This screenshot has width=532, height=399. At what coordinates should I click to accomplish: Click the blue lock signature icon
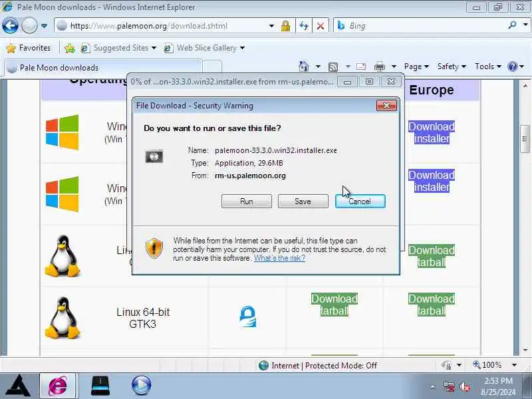tap(247, 317)
